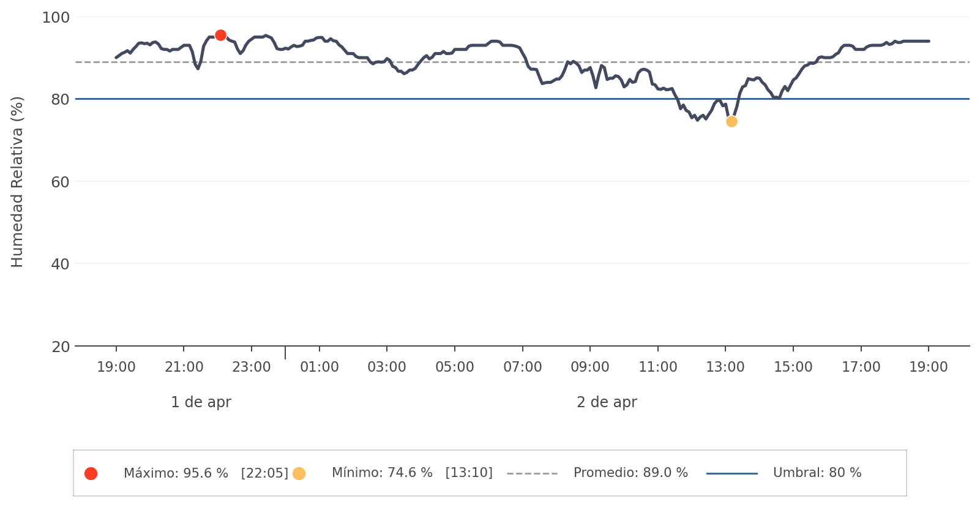
Task: Click the 100 tick label on the humidity axis
Action: 56,18
